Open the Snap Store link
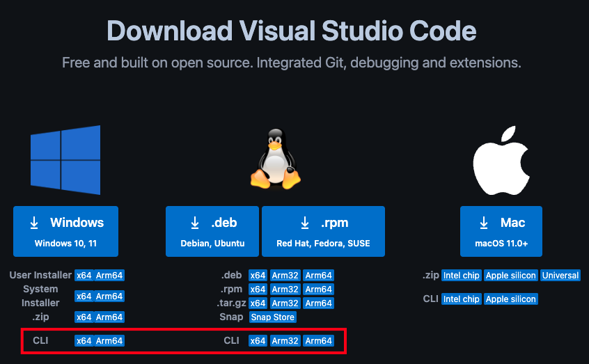This screenshot has width=589, height=364. tap(273, 317)
